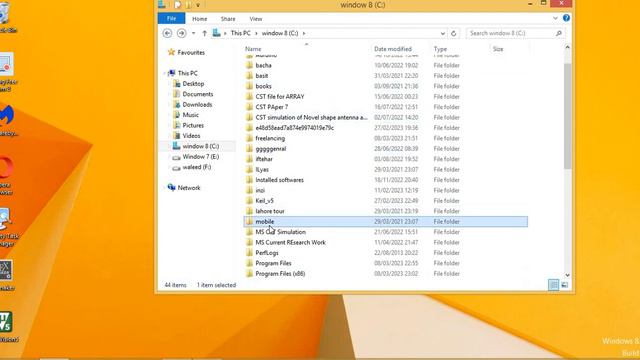Click the Downloads folder icon in sidebar

coord(177,104)
